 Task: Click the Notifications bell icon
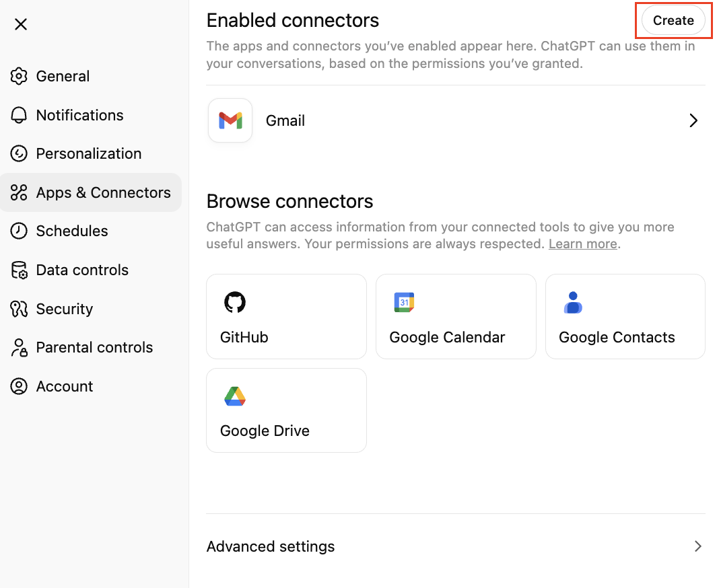[x=20, y=115]
